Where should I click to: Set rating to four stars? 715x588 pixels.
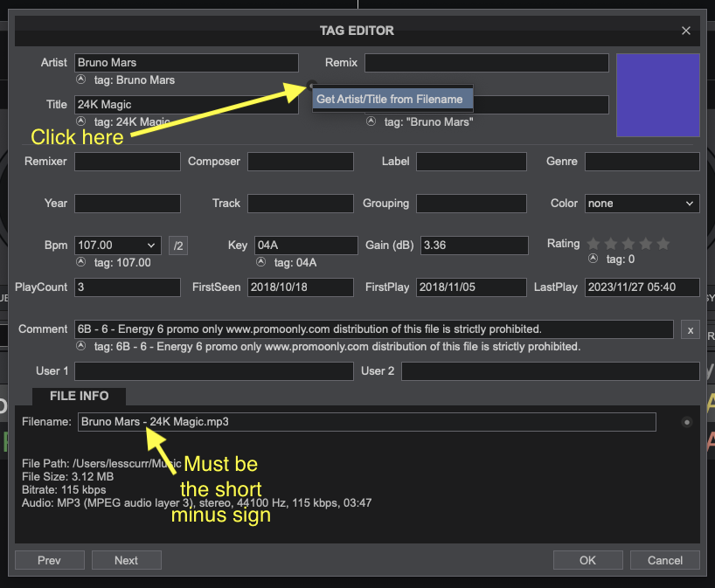(x=646, y=244)
